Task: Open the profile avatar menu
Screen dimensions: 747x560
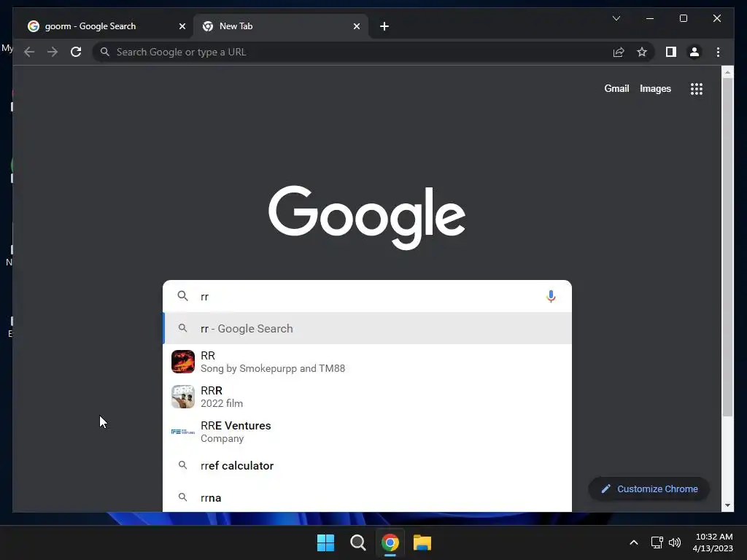Action: click(694, 52)
